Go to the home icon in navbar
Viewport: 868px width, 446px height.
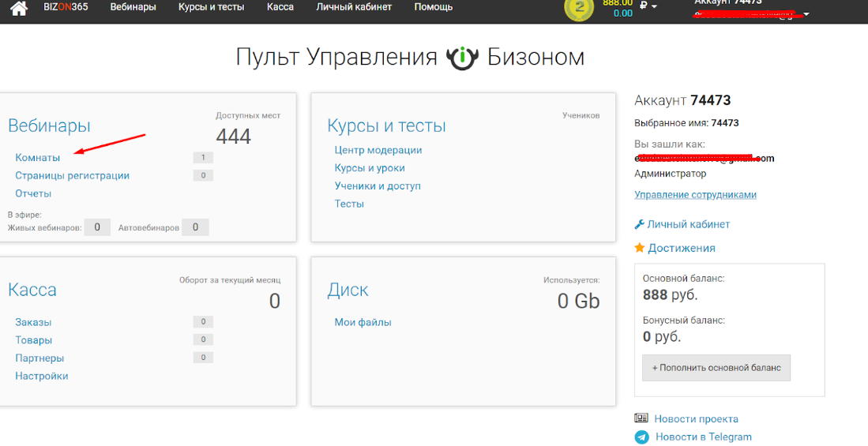tap(19, 9)
